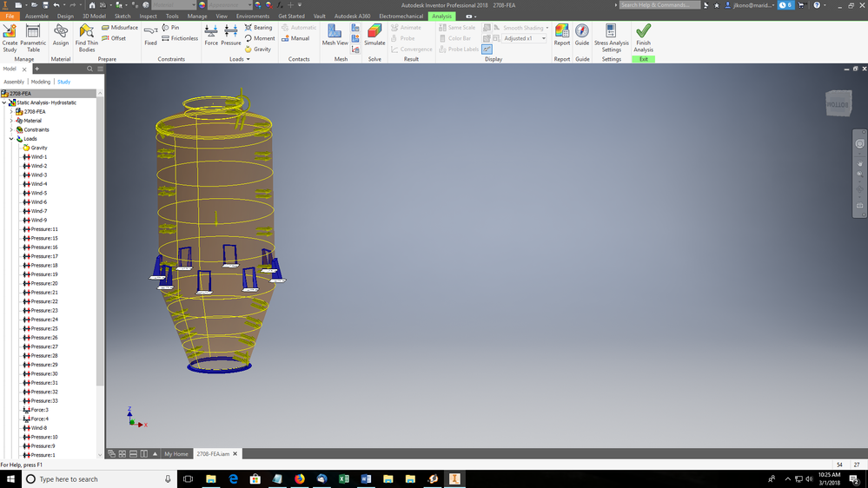Select the Gravity load in tree
The width and height of the screenshot is (868, 488).
[x=39, y=148]
